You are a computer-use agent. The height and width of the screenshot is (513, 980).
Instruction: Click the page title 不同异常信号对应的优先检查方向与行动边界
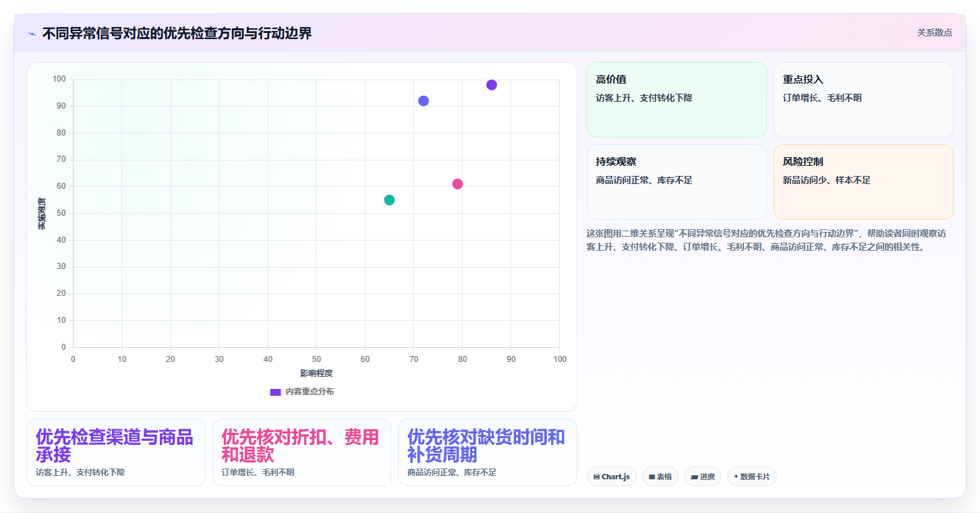click(177, 33)
